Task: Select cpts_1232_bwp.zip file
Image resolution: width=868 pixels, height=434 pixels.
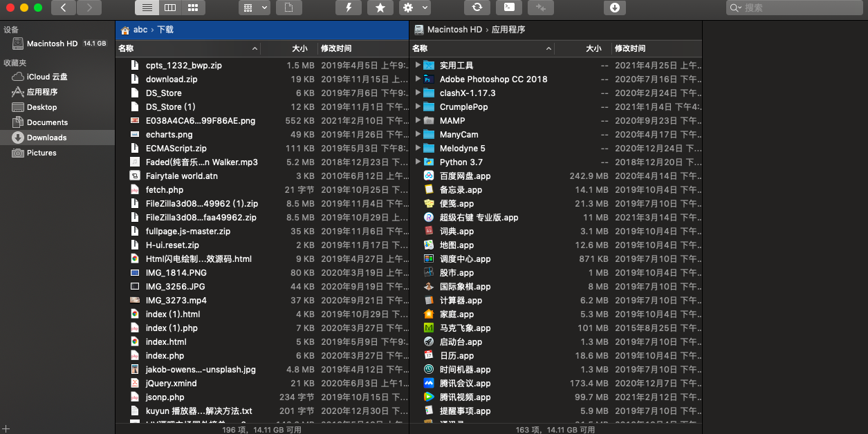Action: click(x=262, y=65)
